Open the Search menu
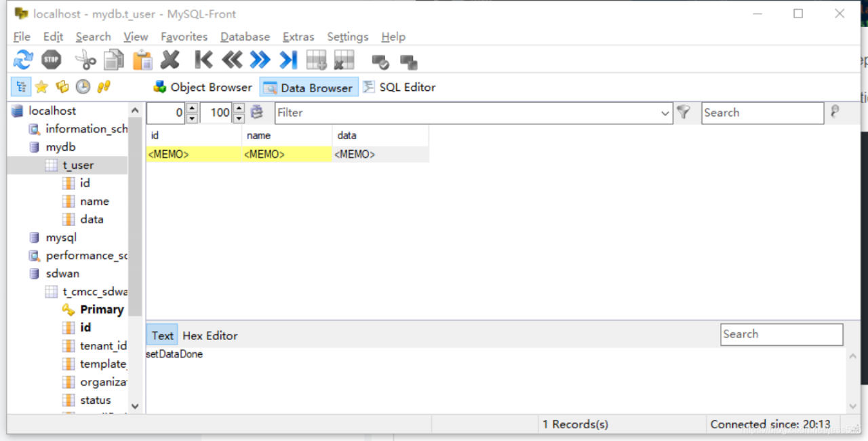 93,37
